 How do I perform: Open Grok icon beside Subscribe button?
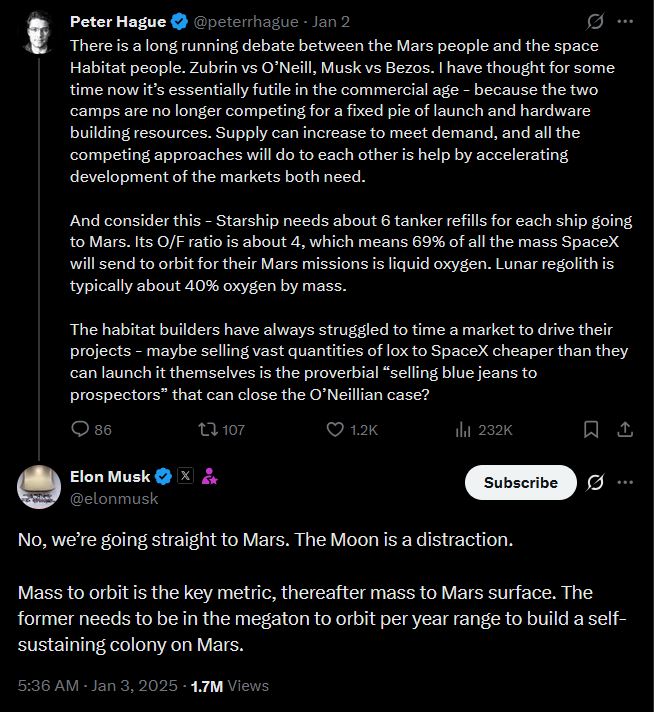[x=595, y=482]
